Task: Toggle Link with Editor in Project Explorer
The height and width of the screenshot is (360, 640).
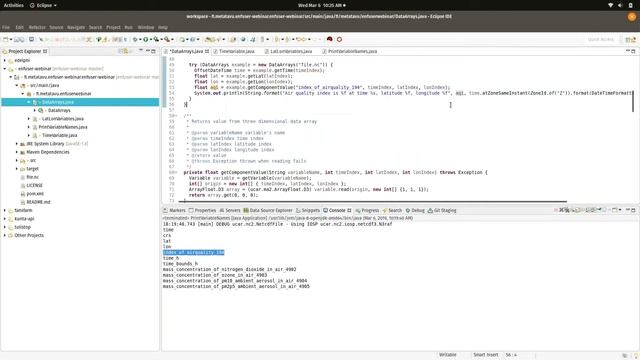Action: tap(127, 51)
